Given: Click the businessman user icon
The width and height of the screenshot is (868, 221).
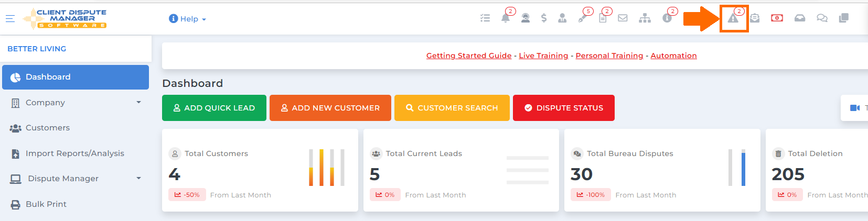Looking at the screenshot, I should [x=562, y=18].
